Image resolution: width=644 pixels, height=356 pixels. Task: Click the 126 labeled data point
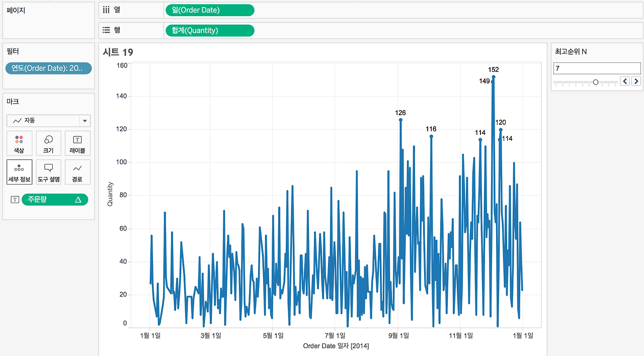400,120
